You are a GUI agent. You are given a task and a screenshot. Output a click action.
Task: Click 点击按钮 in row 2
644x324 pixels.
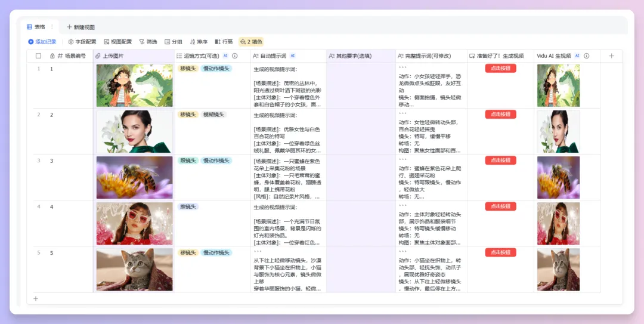click(500, 115)
